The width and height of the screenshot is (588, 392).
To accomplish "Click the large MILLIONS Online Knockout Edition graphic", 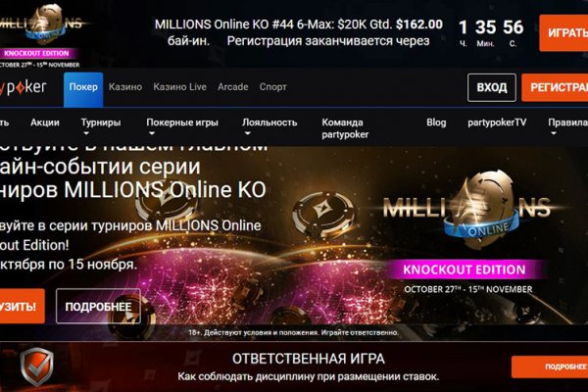I will [x=467, y=232].
